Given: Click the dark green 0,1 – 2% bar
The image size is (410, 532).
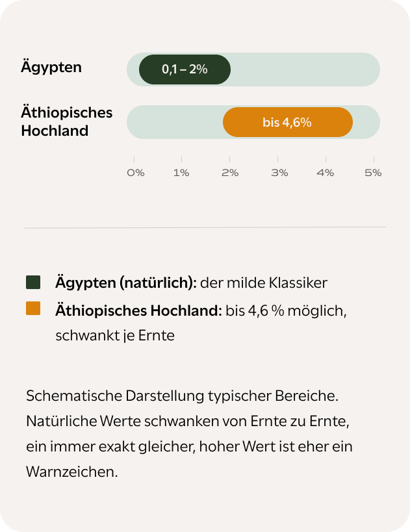Looking at the screenshot, I should click(x=185, y=70).
